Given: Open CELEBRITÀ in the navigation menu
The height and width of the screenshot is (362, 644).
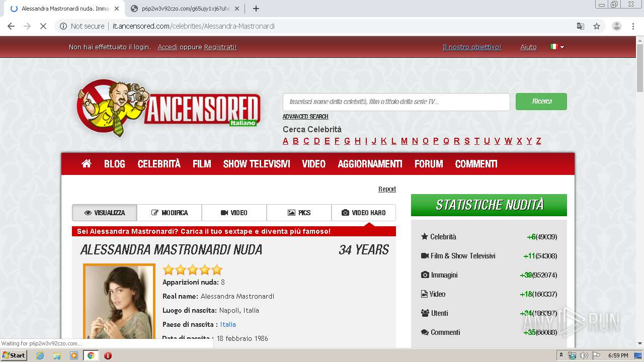Looking at the screenshot, I should point(159,164).
